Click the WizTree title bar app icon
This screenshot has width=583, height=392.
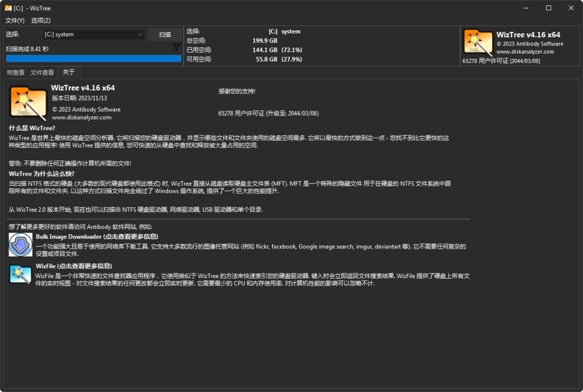pyautogui.click(x=8, y=8)
